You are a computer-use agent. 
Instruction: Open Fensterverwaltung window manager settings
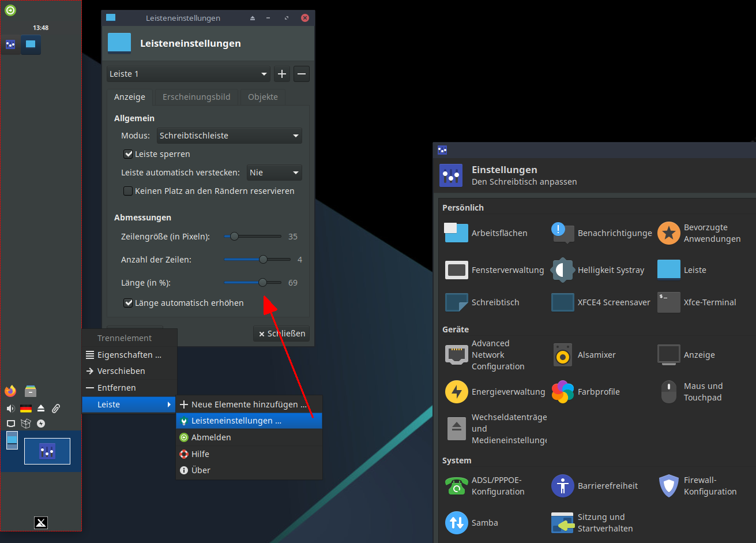(457, 270)
